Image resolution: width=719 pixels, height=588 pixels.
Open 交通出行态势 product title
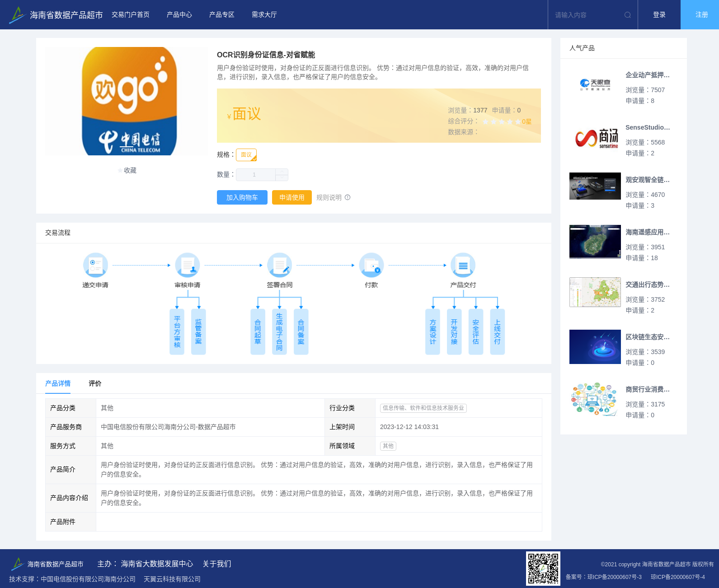[648, 285]
